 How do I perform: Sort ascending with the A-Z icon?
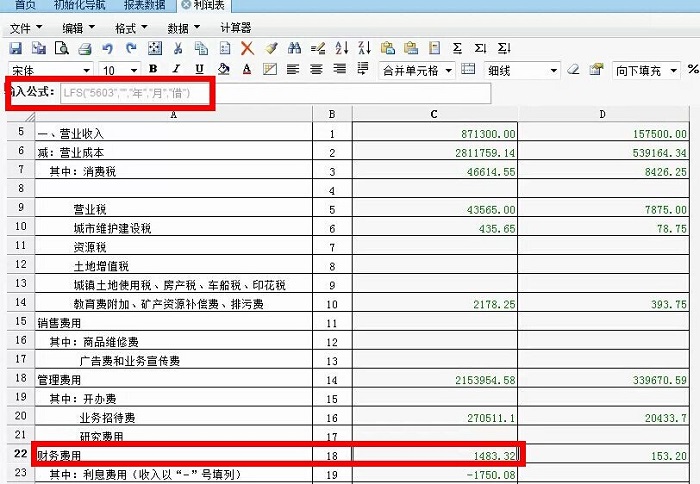click(x=342, y=48)
